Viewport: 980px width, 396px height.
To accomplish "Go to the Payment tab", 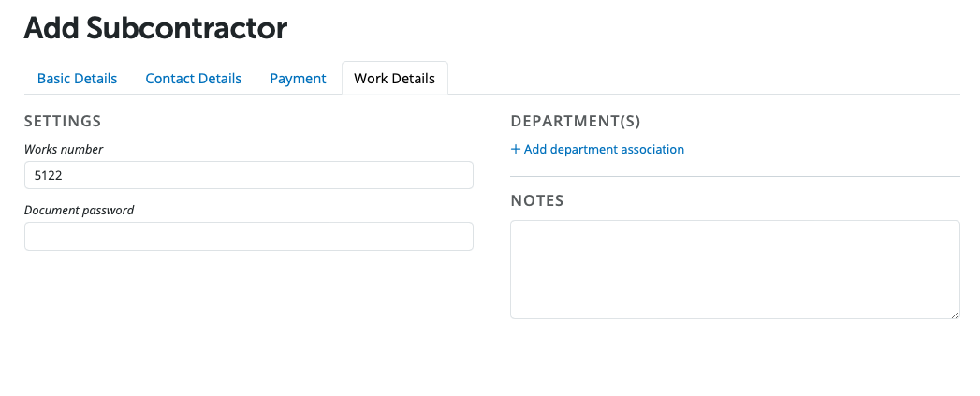I will click(298, 79).
